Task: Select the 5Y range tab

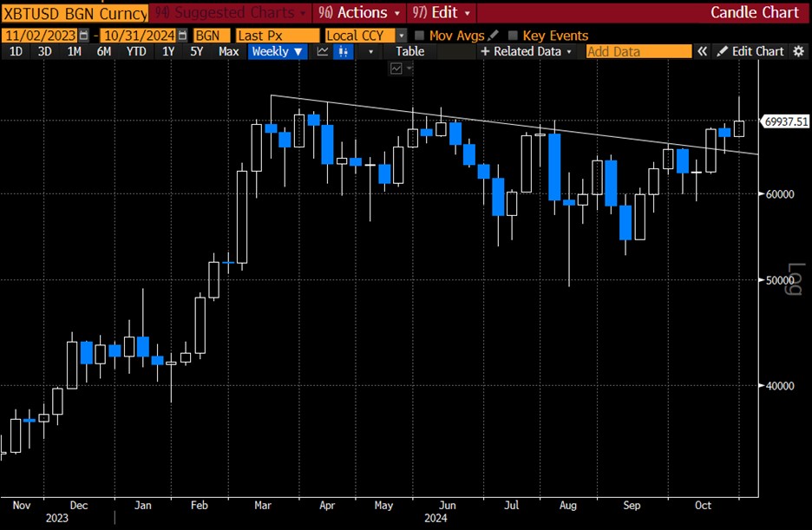Action: coord(196,51)
